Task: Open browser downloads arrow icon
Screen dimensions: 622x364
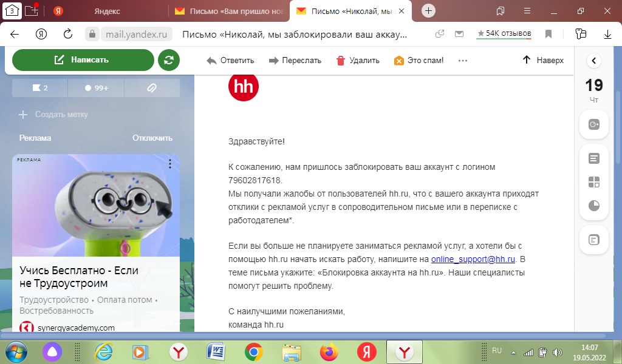Action: click(x=607, y=34)
